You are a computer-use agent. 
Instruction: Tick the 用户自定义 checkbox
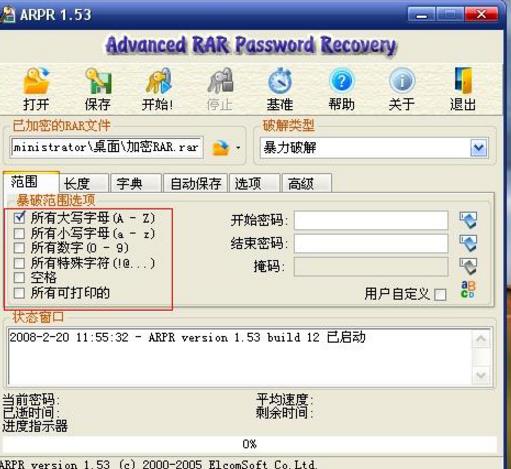click(440, 295)
